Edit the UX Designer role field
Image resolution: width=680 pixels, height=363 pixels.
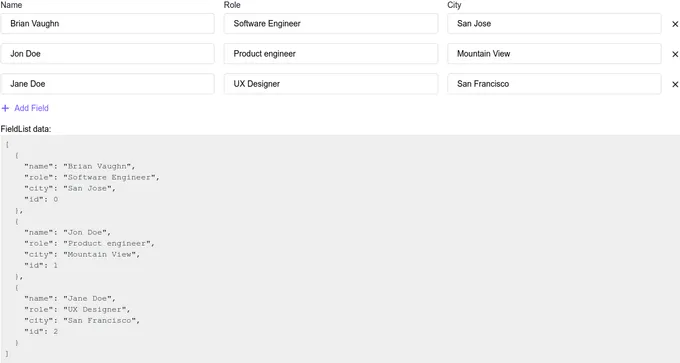pyautogui.click(x=331, y=84)
